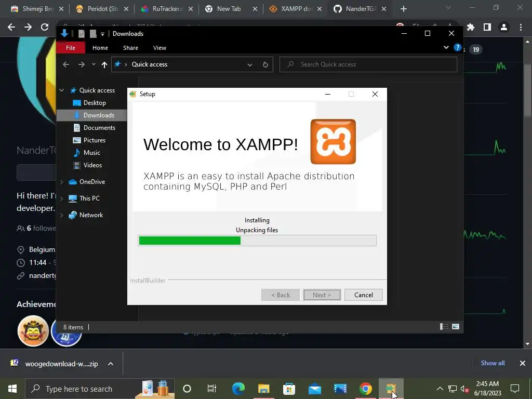This screenshot has height=399, width=532.
Task: Open the File tab in File Explorer
Action: click(71, 48)
